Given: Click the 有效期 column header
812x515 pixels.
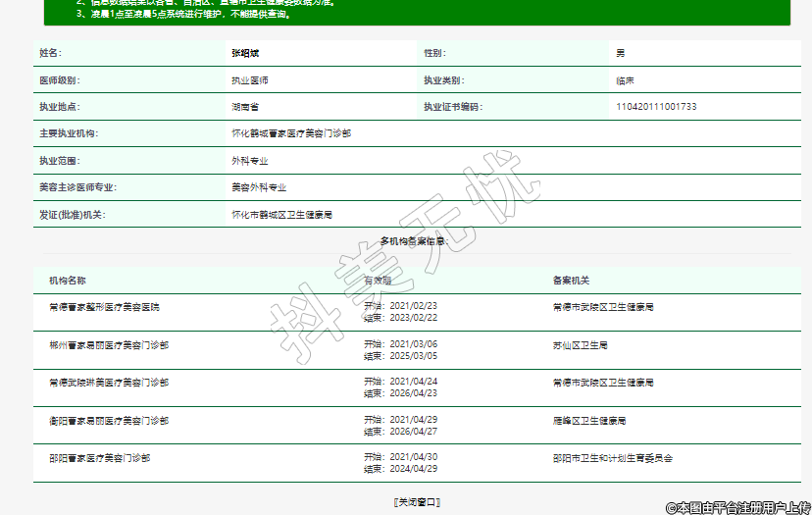Looking at the screenshot, I should click(378, 281).
